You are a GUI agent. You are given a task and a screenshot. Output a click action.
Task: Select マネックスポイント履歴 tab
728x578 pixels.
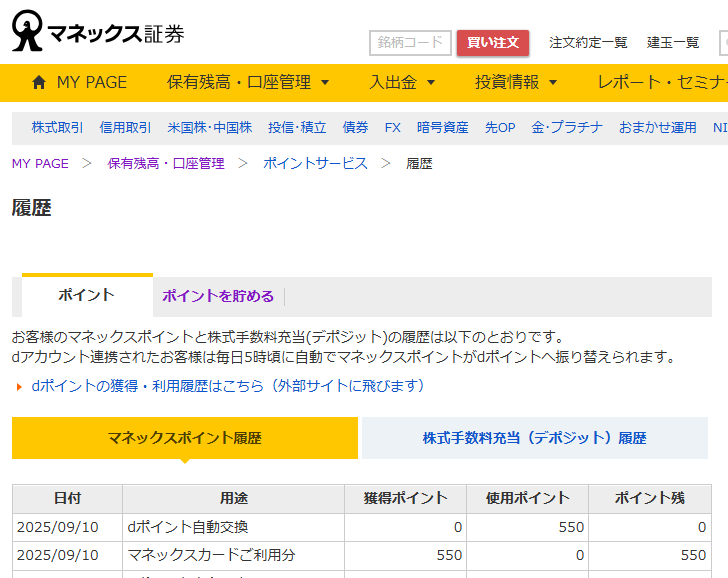(184, 438)
